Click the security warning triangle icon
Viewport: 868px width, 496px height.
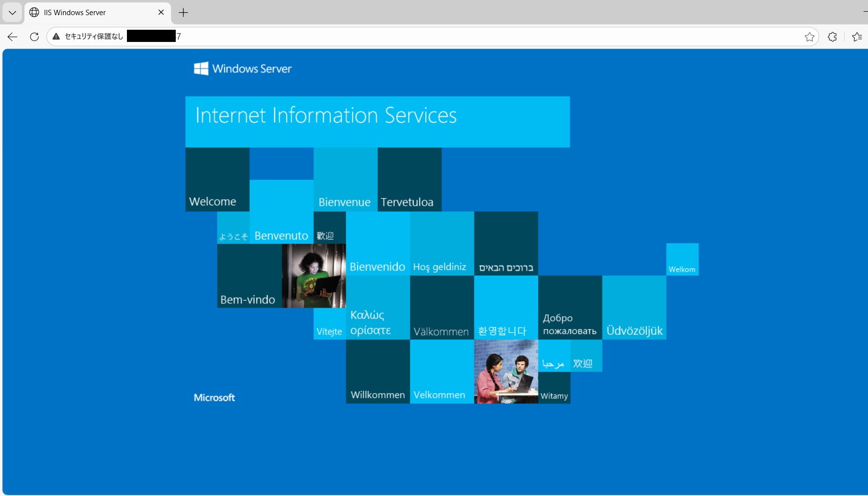point(56,37)
